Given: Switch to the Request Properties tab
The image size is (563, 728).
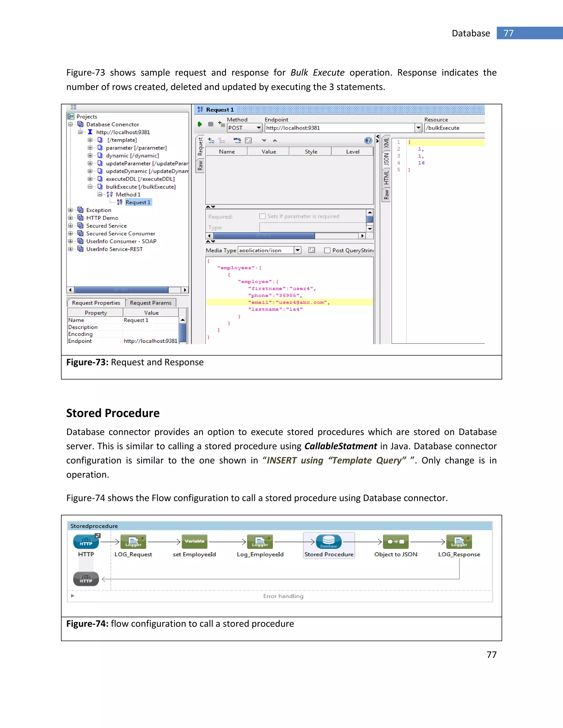Looking at the screenshot, I should point(96,303).
